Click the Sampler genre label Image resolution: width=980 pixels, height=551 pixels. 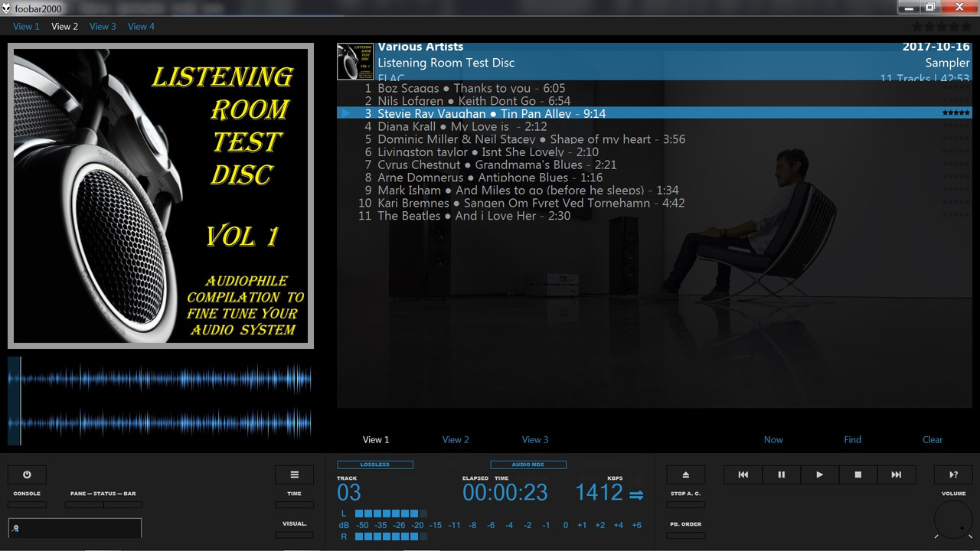pos(947,63)
